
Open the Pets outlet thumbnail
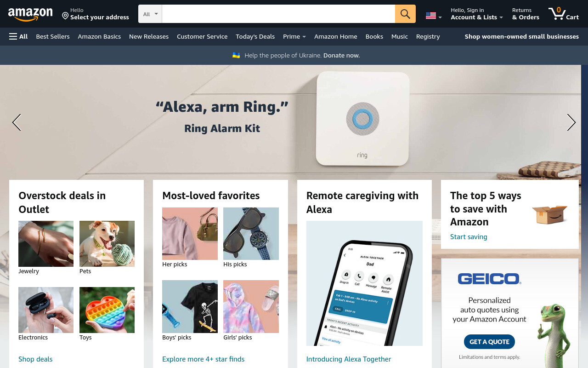click(x=107, y=244)
